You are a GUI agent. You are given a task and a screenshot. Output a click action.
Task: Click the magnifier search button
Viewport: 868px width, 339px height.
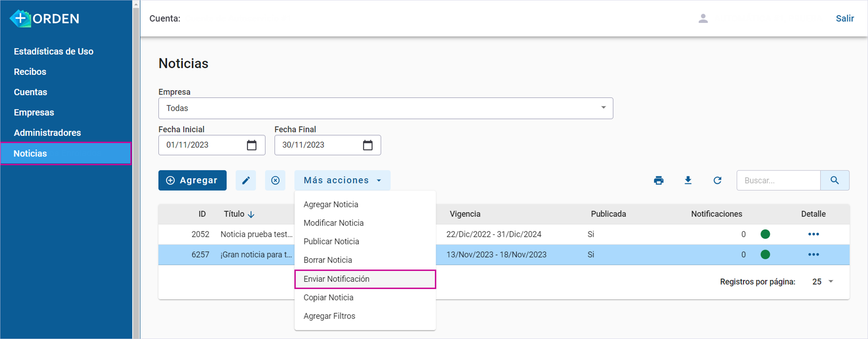(x=834, y=180)
